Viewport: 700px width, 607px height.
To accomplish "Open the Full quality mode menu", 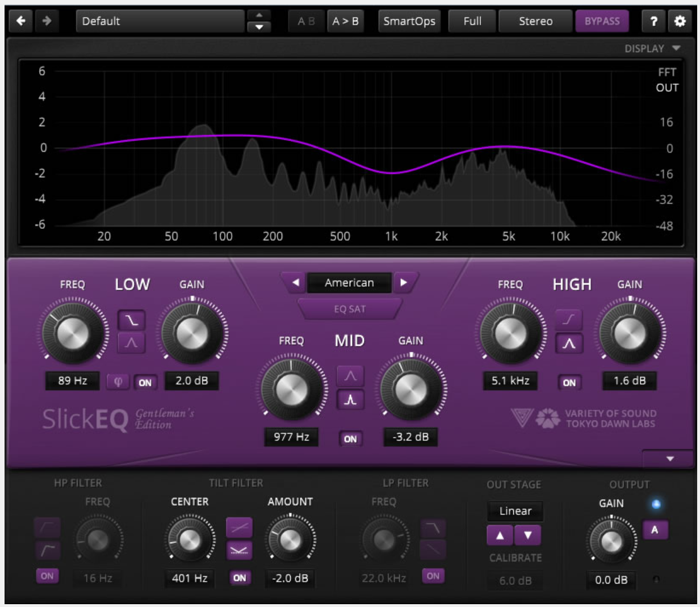I will click(x=472, y=22).
